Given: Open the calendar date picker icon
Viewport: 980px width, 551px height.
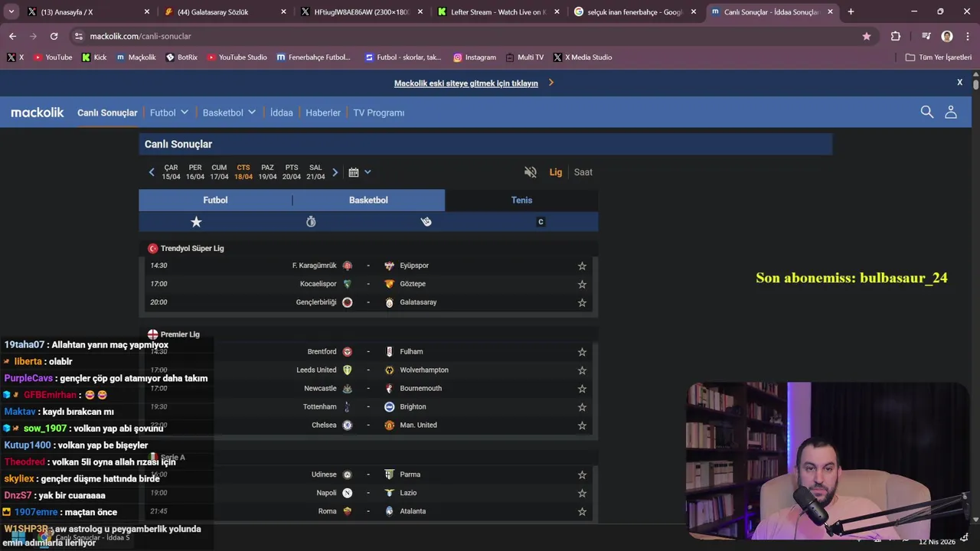Looking at the screenshot, I should tap(354, 172).
